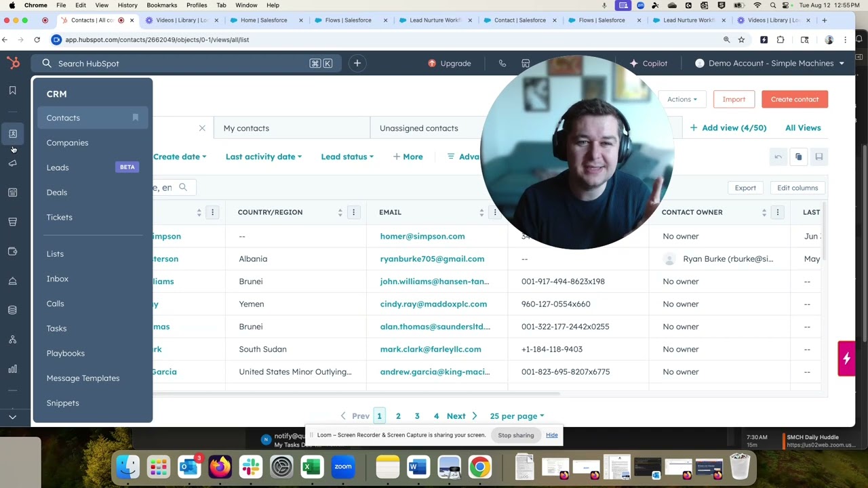Click + More filters
This screenshot has width=868, height=488.
408,157
